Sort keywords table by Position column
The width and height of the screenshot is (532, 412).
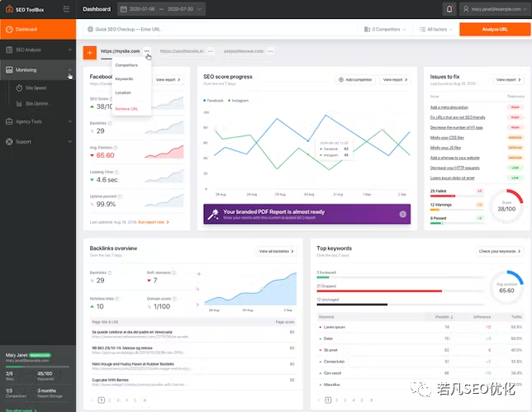pyautogui.click(x=444, y=317)
